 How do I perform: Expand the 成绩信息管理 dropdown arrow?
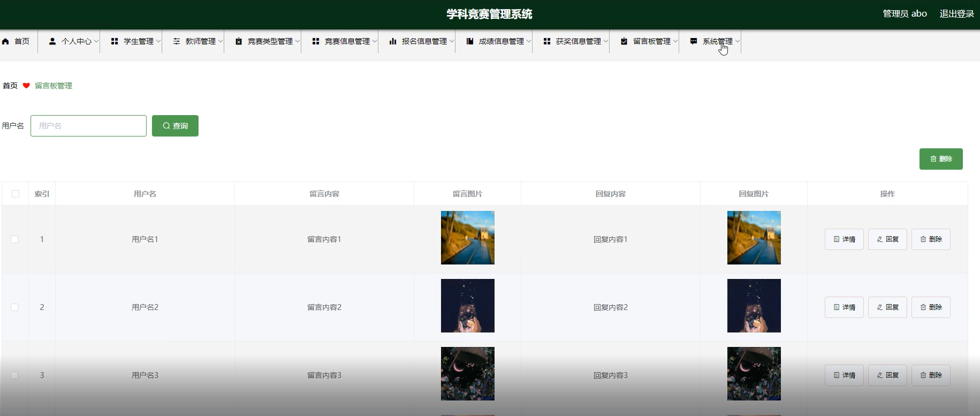529,41
